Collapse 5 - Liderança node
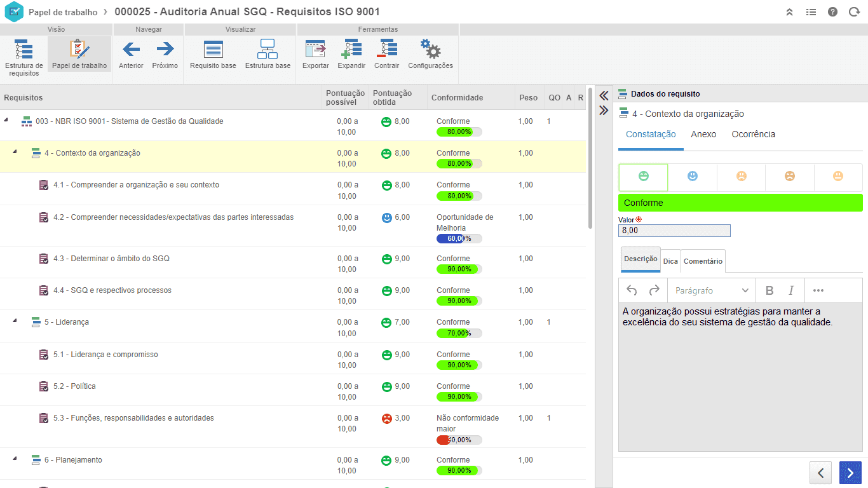The width and height of the screenshot is (868, 488). pyautogui.click(x=15, y=321)
